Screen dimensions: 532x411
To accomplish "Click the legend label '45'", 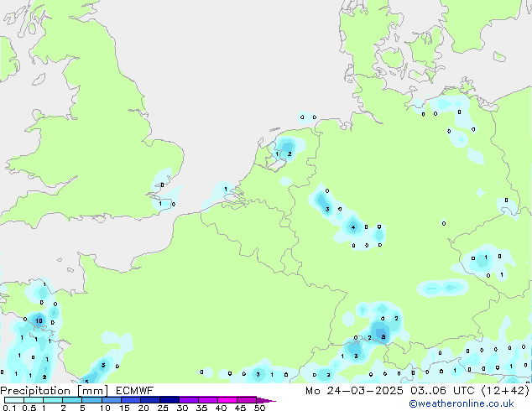I will (240, 408).
